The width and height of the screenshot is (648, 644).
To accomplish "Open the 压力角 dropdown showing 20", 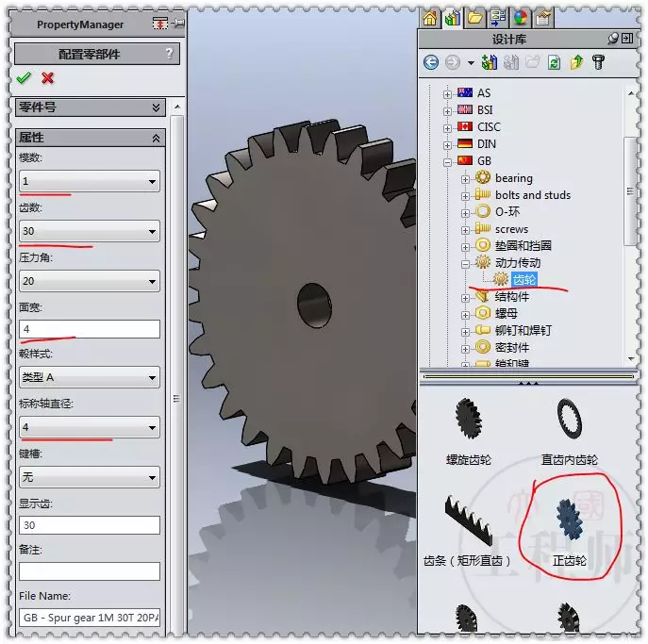I will click(90, 281).
